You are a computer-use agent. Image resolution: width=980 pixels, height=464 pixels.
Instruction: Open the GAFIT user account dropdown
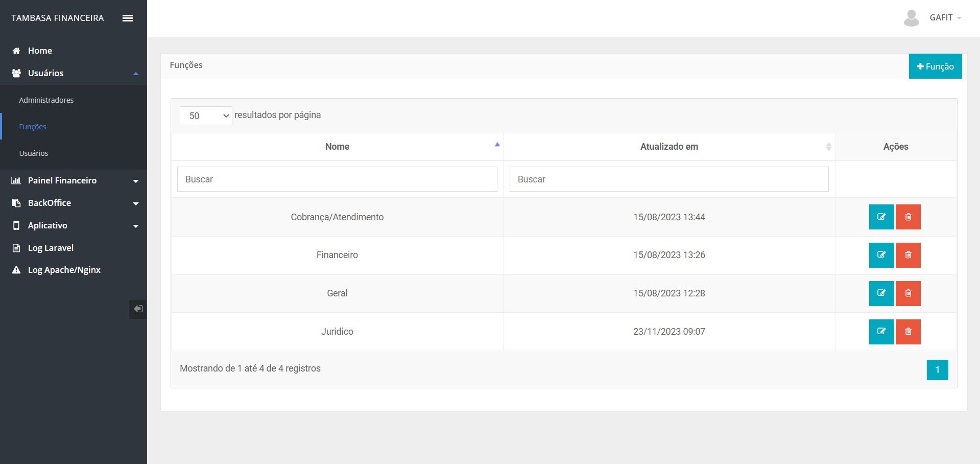coord(945,18)
